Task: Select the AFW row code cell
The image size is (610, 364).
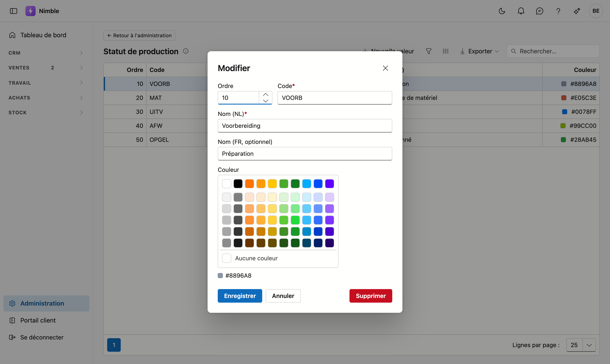Action: 176,126
